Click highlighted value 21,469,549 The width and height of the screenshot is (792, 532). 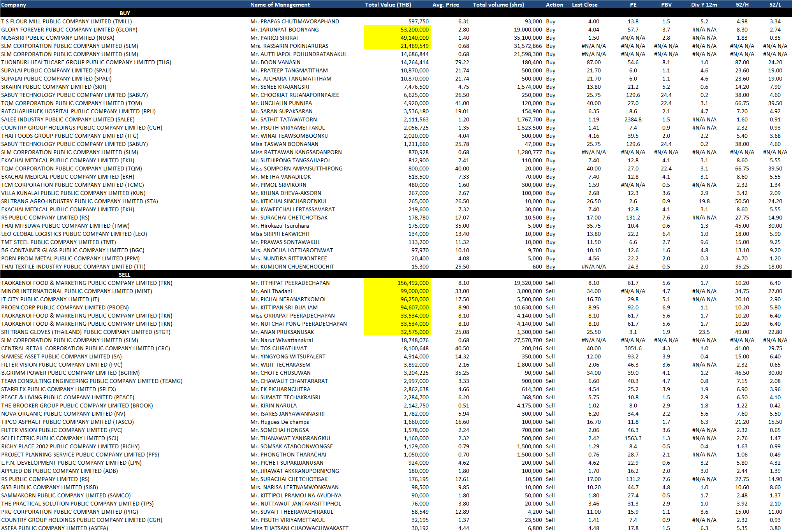[398, 46]
